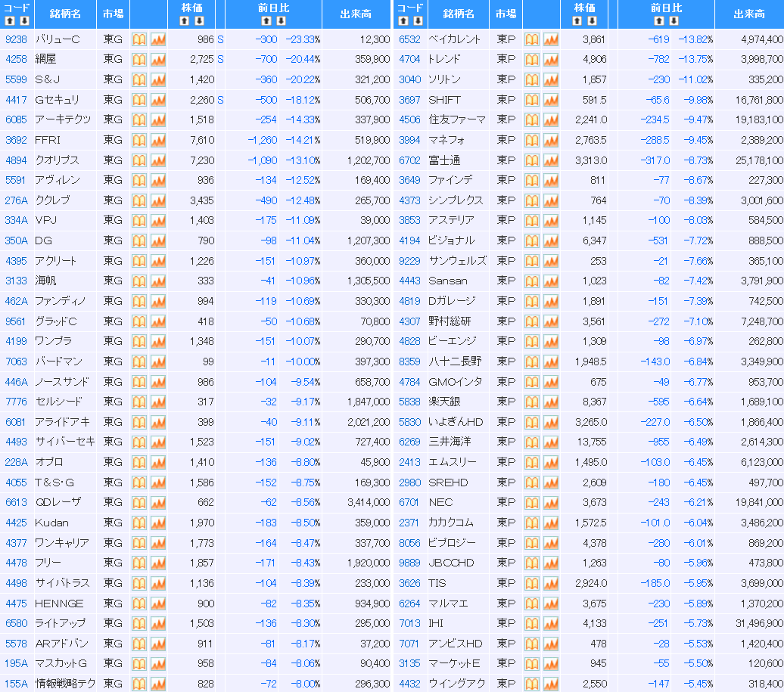This screenshot has width=784, height=692.
Task: Click the 出来高 header in right table
Action: point(749,14)
